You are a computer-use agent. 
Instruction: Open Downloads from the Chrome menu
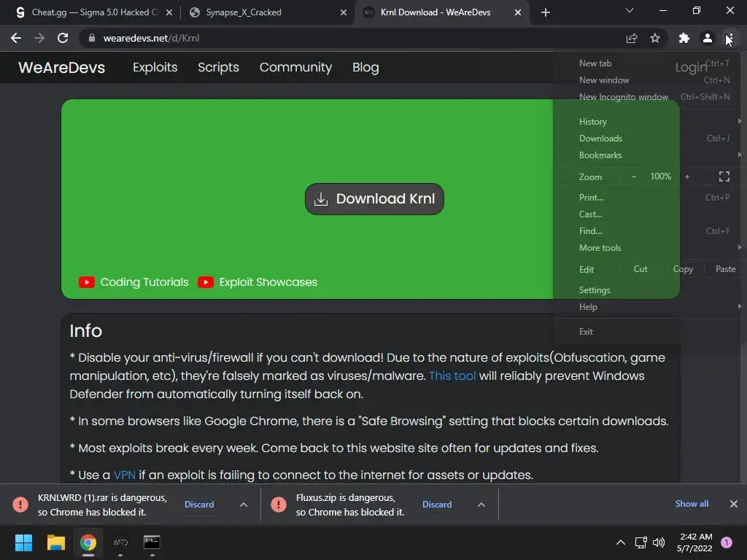(x=650, y=139)
